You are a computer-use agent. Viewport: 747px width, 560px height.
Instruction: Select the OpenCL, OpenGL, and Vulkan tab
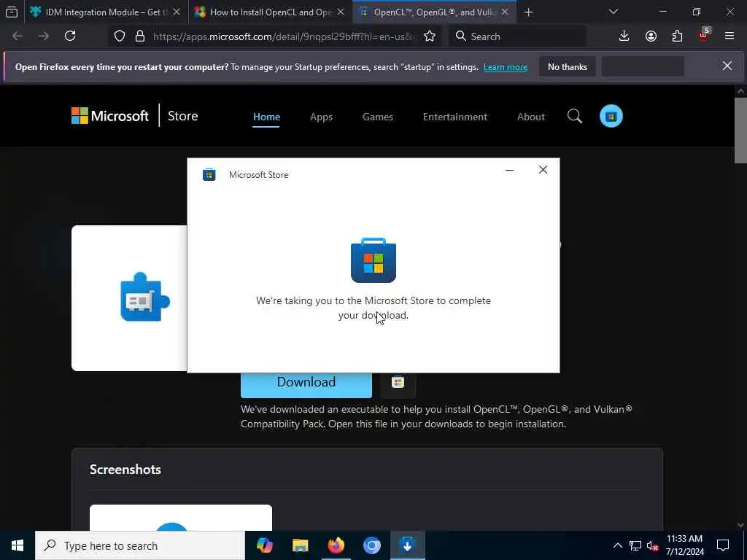tap(433, 12)
